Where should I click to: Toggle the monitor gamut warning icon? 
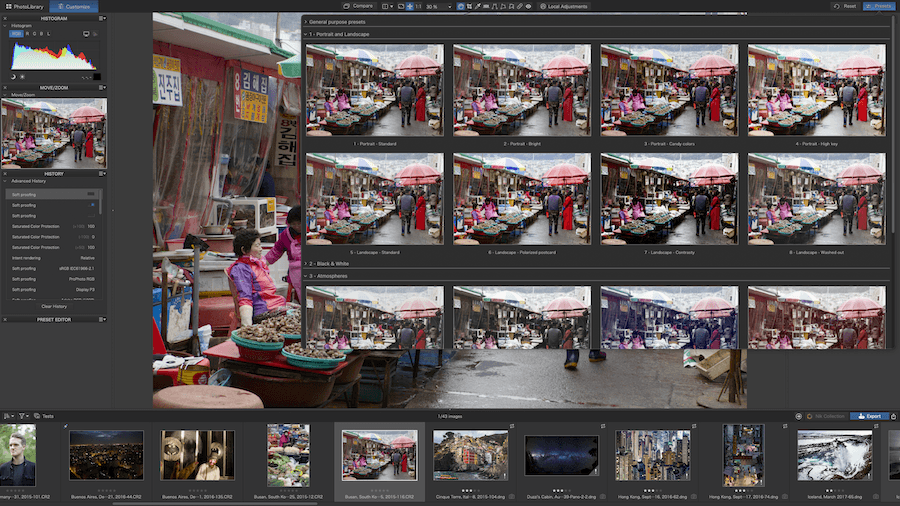(x=86, y=34)
